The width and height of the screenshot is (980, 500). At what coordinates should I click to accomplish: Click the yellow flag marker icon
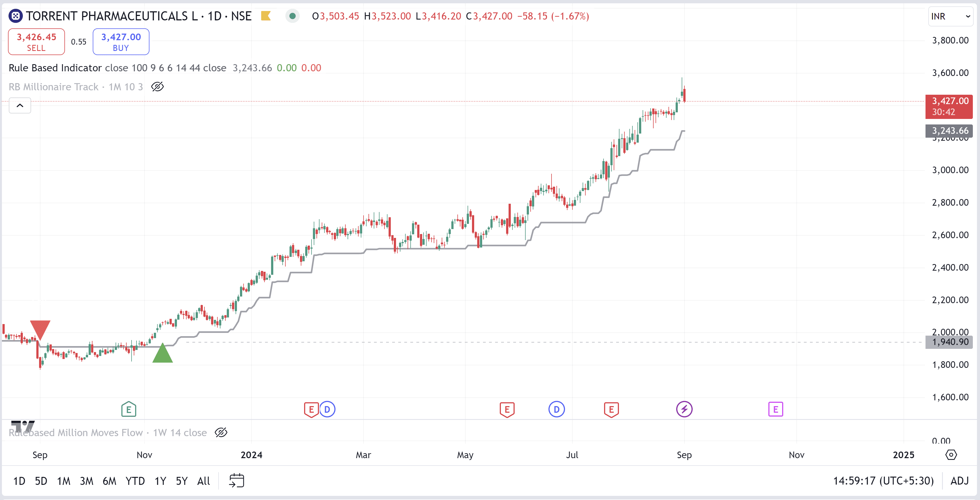[266, 16]
